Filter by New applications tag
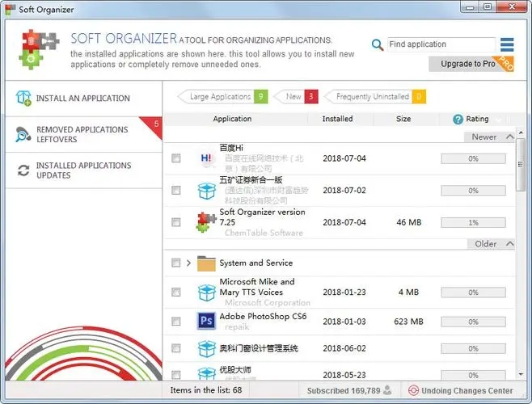The height and width of the screenshot is (404, 532). (x=296, y=97)
